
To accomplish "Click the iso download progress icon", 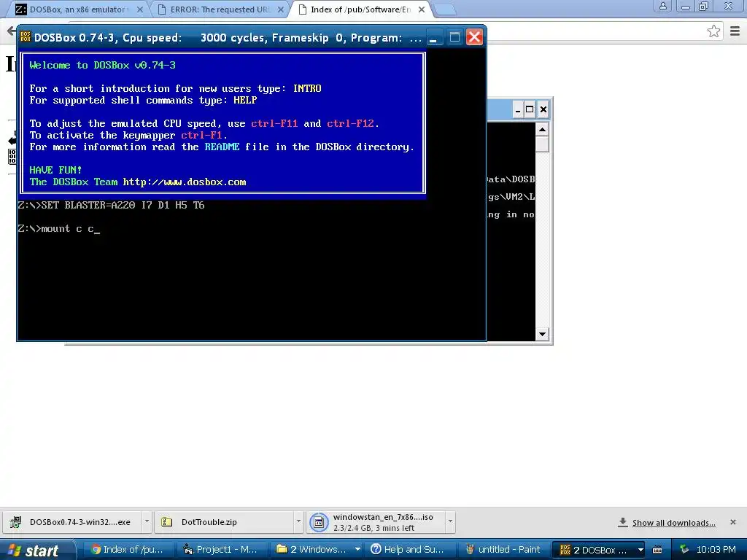I will (x=319, y=522).
